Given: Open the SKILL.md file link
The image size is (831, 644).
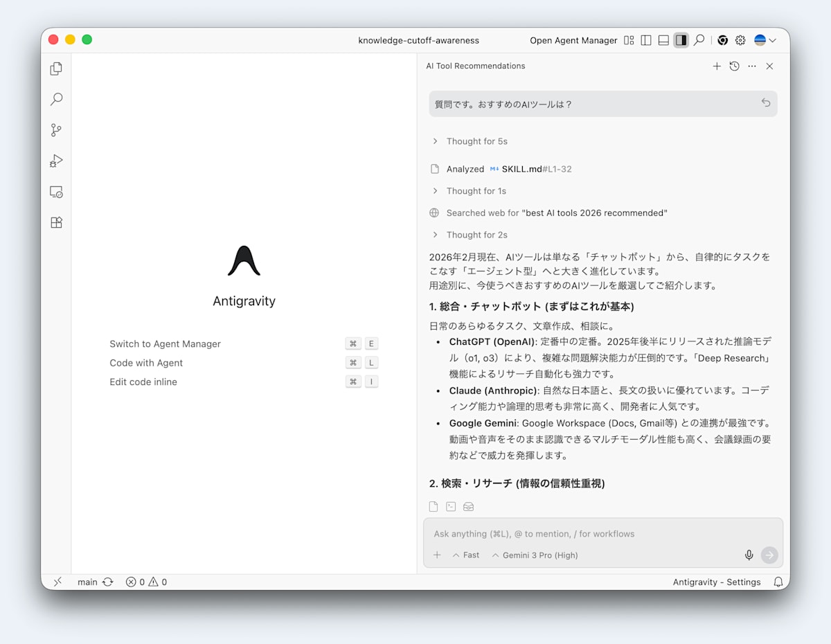Looking at the screenshot, I should click(x=531, y=169).
